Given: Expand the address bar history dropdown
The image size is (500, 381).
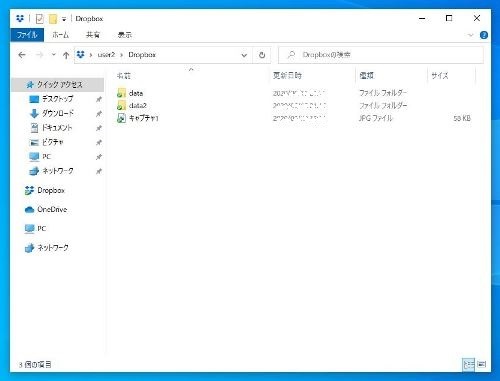Looking at the screenshot, I should point(244,55).
